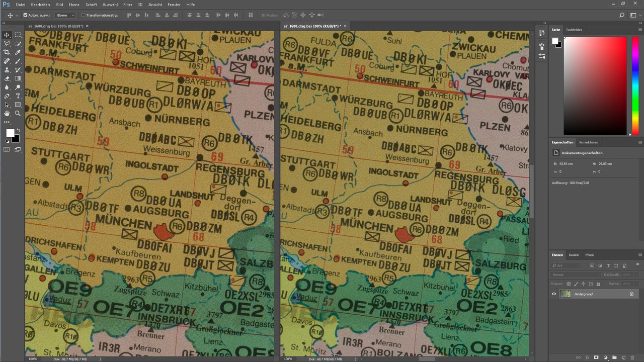This screenshot has width=644, height=362.
Task: Select the Hand tool
Action: click(7, 113)
